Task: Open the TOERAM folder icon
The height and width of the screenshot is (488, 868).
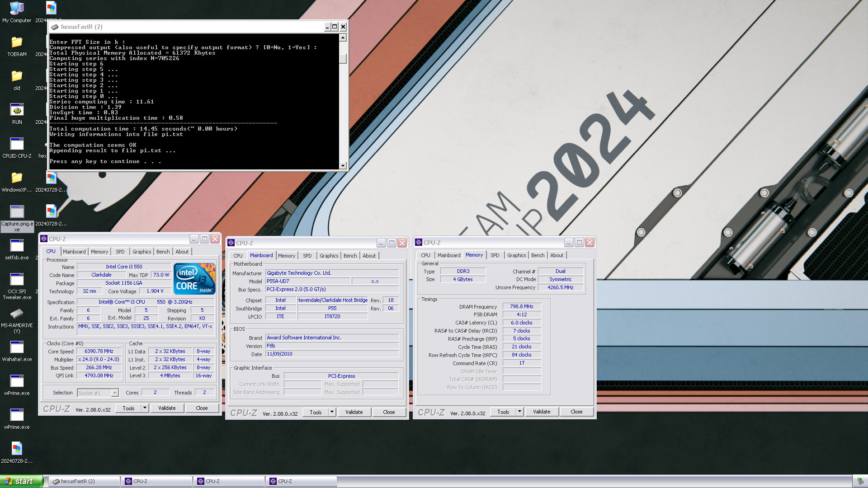Action: coord(17,46)
